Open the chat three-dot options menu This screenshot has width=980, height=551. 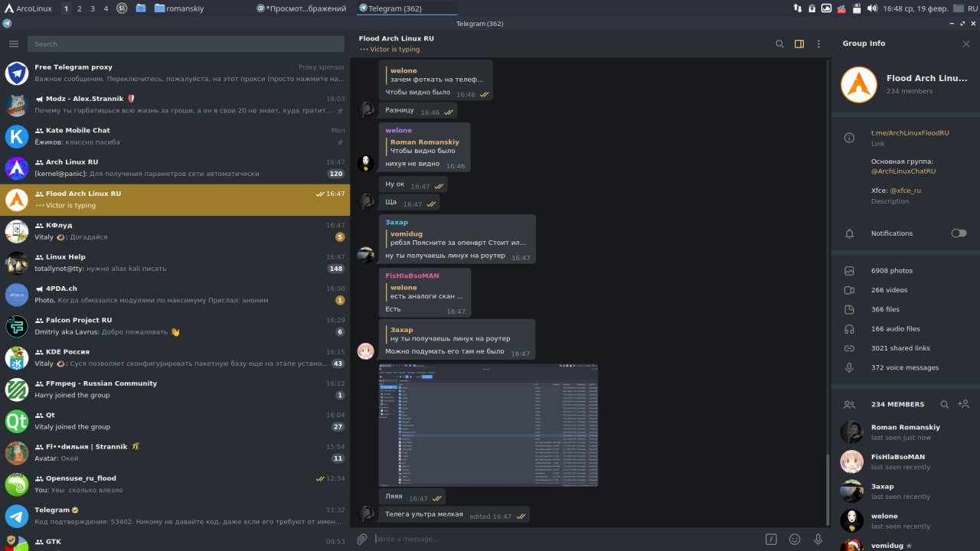[818, 44]
